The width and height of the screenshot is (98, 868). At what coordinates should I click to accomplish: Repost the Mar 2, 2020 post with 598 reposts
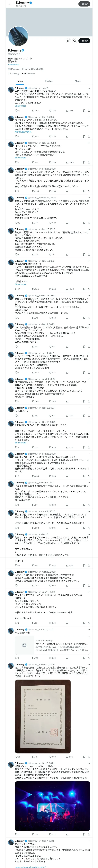pyautogui.click(x=33, y=136)
